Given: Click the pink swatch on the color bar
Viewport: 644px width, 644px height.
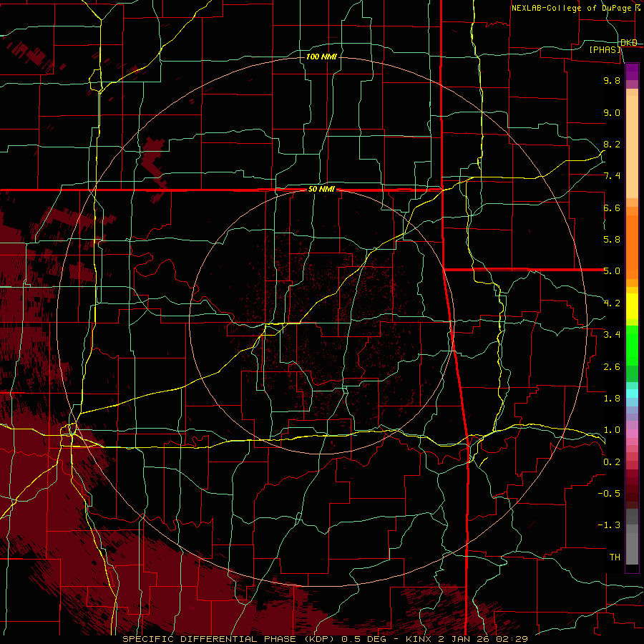Looking at the screenshot, I should (x=632, y=434).
